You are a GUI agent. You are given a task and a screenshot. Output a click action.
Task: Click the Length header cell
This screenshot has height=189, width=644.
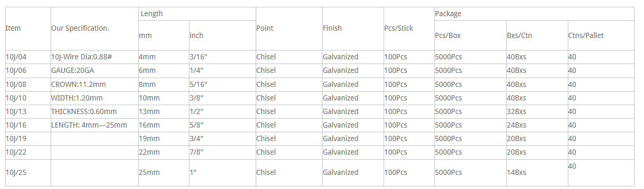(x=197, y=14)
